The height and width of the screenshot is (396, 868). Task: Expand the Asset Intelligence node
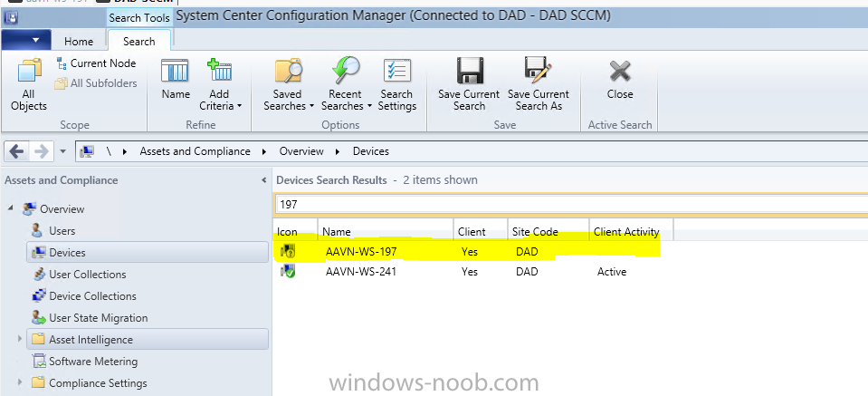coord(20,339)
